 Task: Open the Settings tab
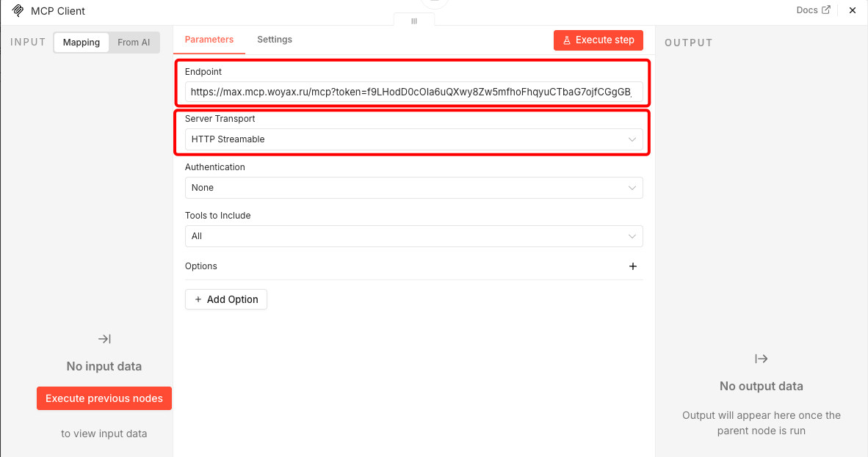click(275, 40)
